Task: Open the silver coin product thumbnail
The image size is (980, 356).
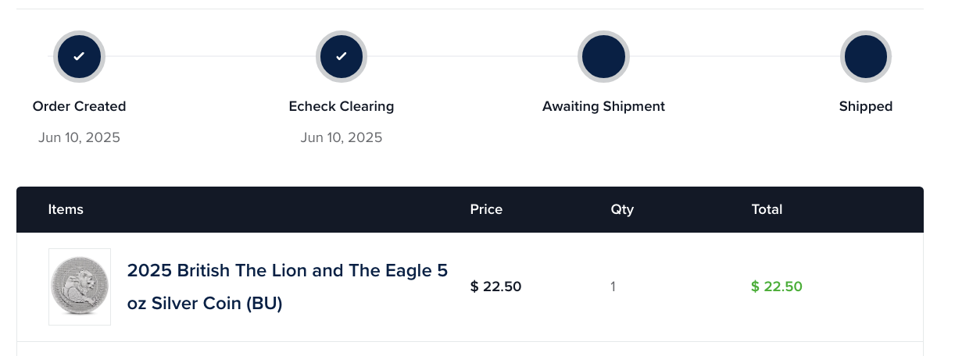Action: pos(80,287)
